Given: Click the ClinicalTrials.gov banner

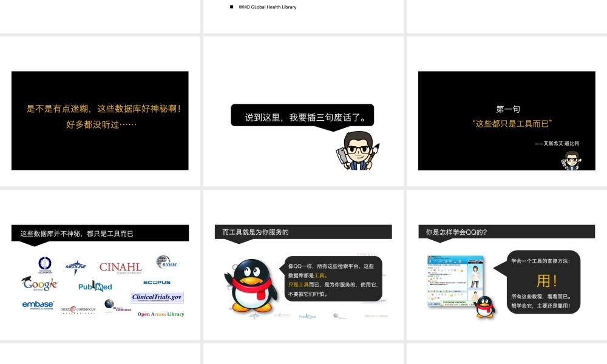Looking at the screenshot, I should pos(157,297).
